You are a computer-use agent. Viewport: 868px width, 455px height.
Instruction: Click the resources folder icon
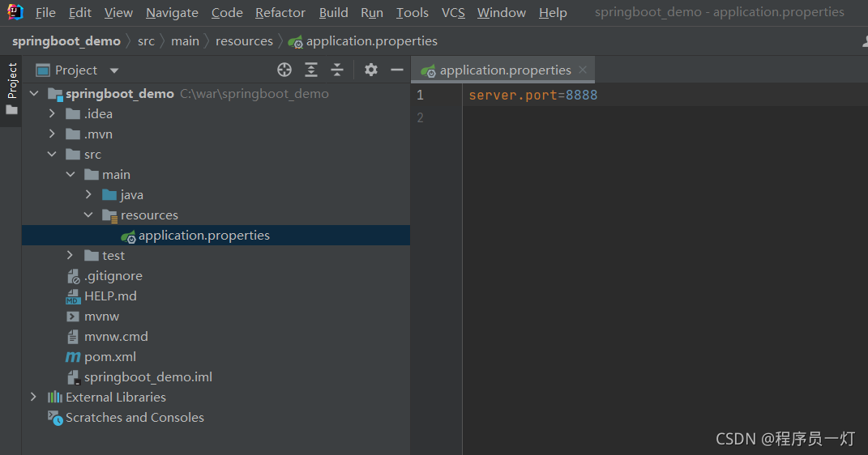[109, 215]
